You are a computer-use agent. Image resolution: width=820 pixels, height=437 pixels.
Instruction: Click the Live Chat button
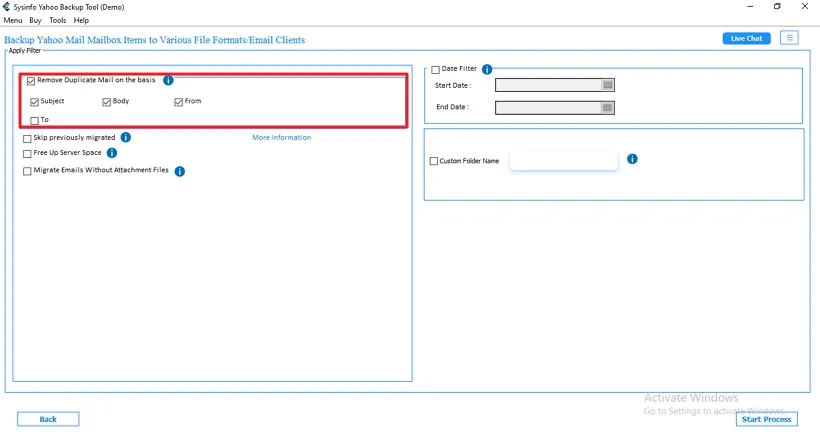pyautogui.click(x=746, y=38)
